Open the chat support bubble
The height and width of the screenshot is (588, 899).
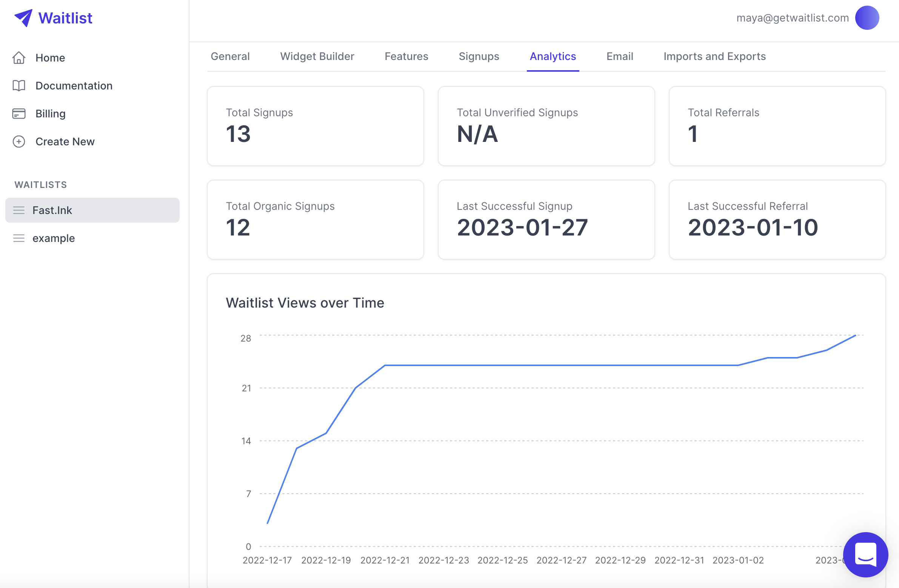tap(866, 554)
